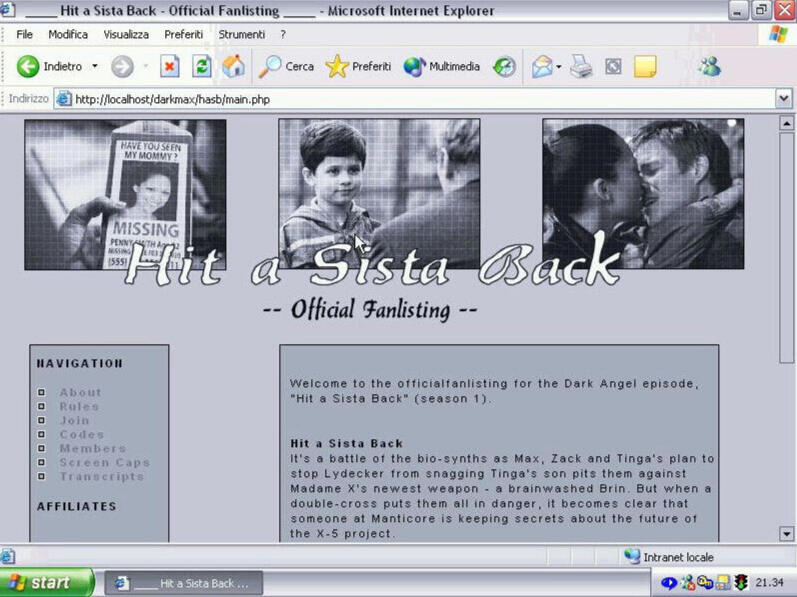Image resolution: width=797 pixels, height=597 pixels.
Task: Open the Cerca search tool
Action: (286, 67)
